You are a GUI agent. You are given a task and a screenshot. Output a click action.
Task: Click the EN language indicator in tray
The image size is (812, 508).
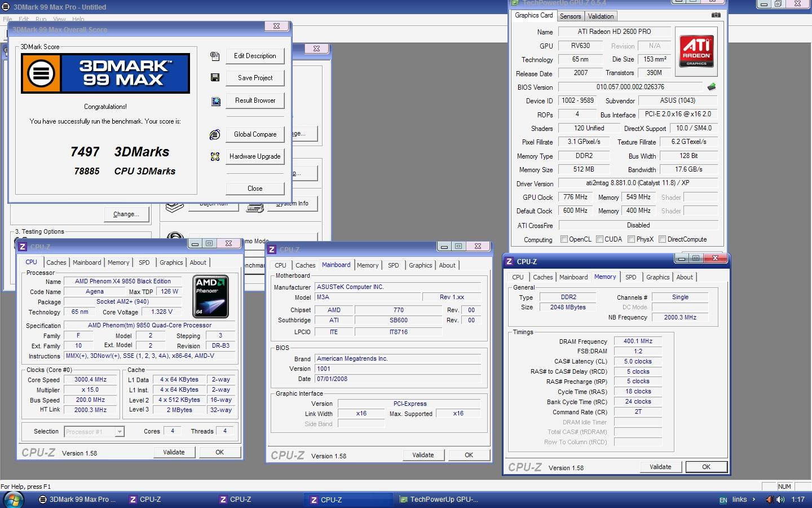(x=723, y=500)
